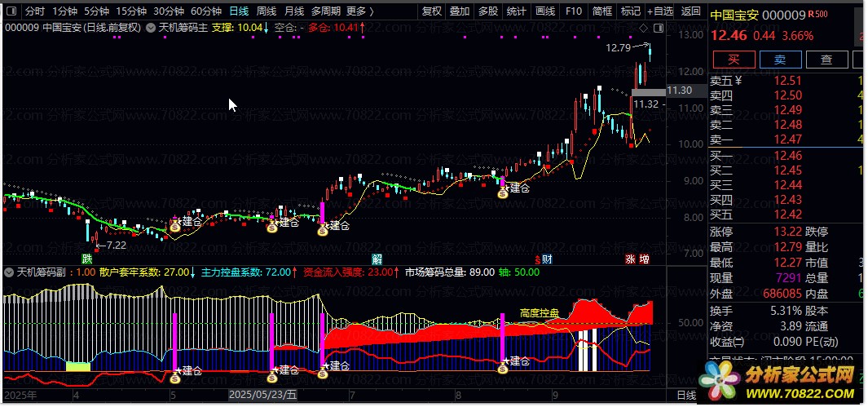Click the August money-bag 建仓 signal on main chart
This screenshot has width=868, height=407.
click(x=503, y=192)
